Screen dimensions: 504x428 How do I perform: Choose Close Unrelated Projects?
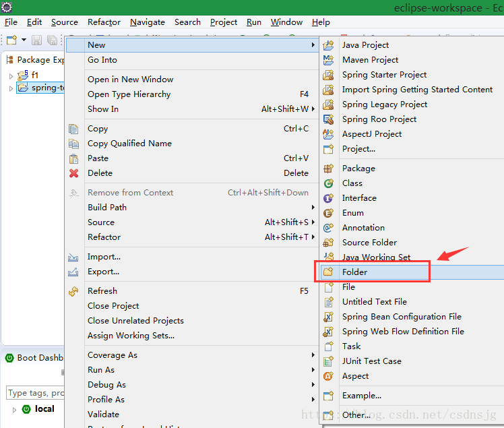tap(192, 321)
